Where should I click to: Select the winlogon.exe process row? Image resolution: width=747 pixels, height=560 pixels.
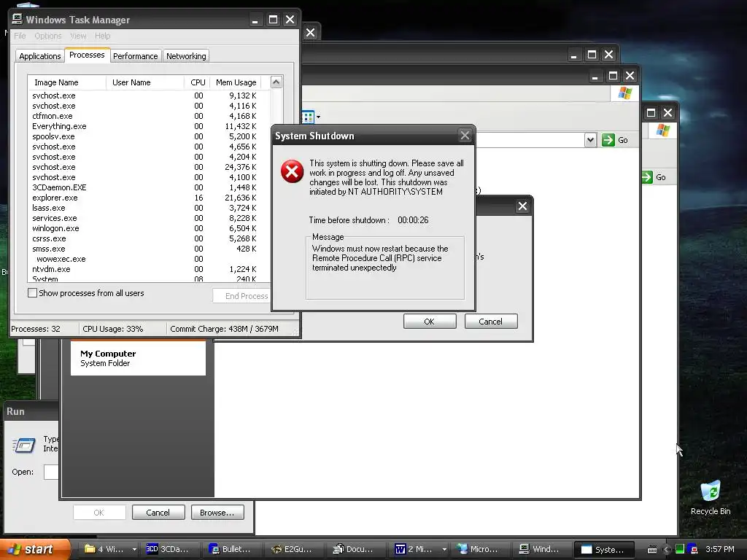click(x=149, y=228)
